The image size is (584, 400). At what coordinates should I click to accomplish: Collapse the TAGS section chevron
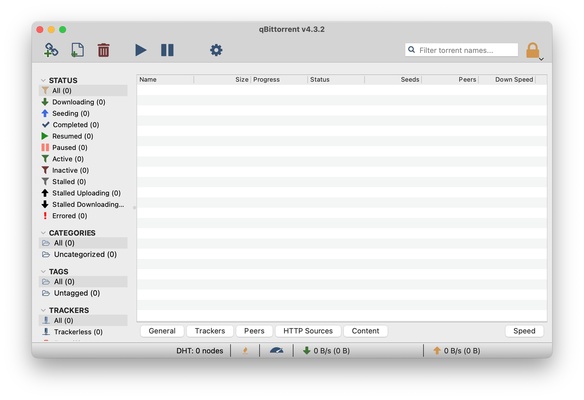tap(43, 272)
